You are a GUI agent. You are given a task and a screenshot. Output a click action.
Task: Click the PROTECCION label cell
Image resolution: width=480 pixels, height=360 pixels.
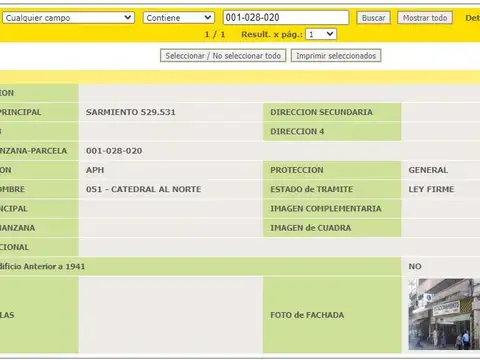click(x=332, y=170)
